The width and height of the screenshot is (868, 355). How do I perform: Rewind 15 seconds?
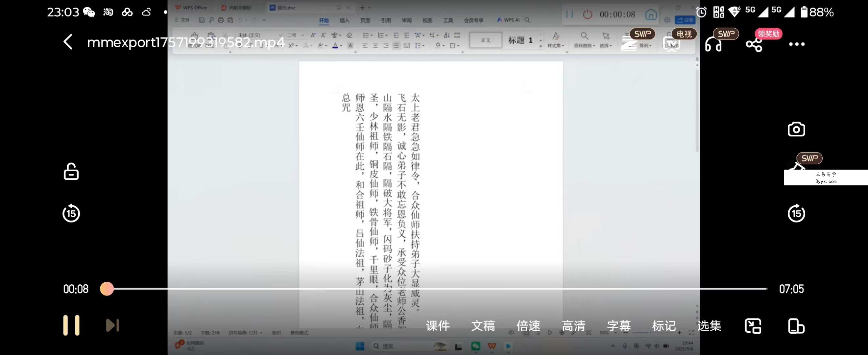click(x=71, y=213)
